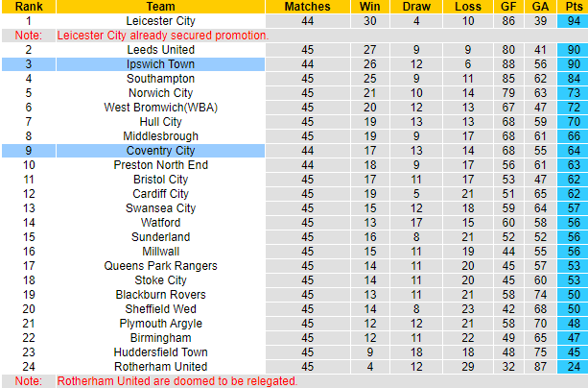Screen dimensions: 588x388
Task: Click the Leicester City promotion note
Action: click(x=163, y=35)
